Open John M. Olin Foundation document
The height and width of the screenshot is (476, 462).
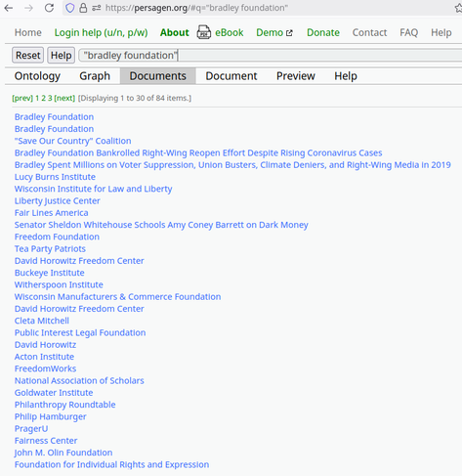[63, 453]
